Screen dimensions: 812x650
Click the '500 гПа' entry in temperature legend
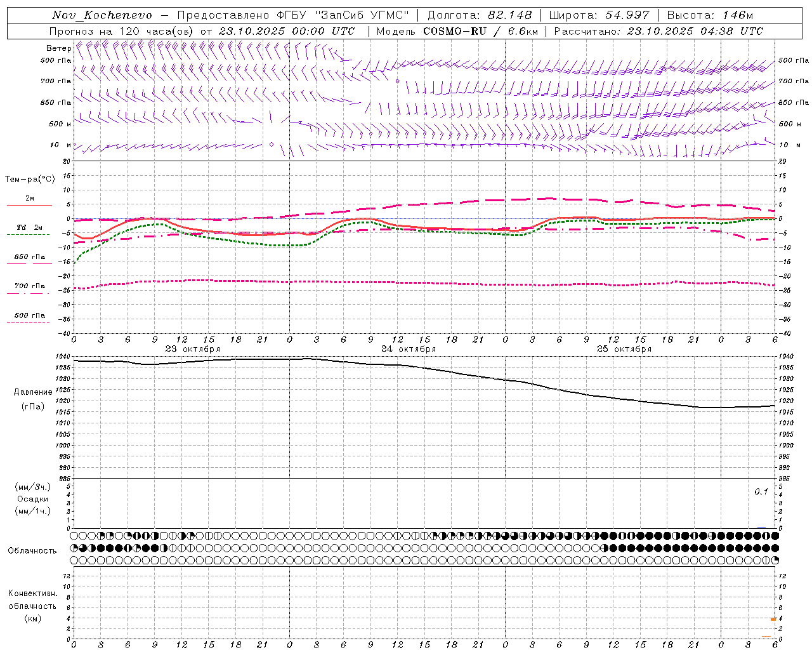pyautogui.click(x=29, y=315)
